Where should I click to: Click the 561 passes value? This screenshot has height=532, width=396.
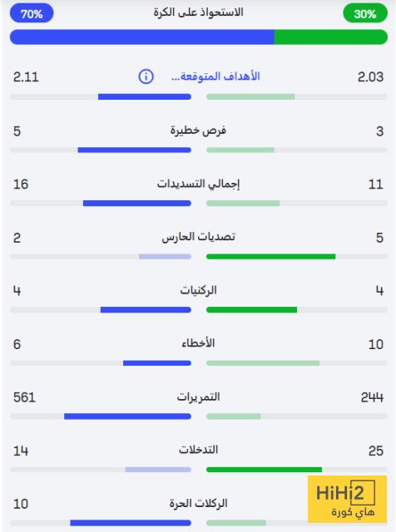pos(24,397)
